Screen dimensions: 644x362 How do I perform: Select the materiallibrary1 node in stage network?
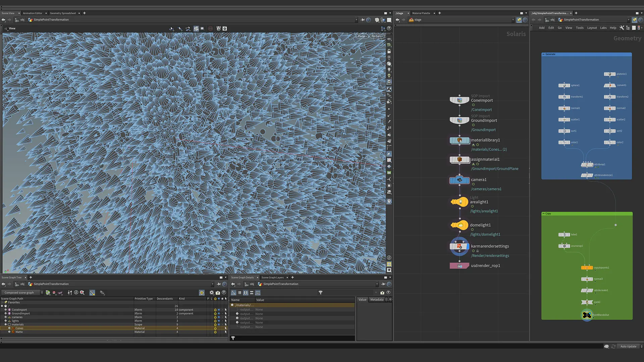pos(460,140)
